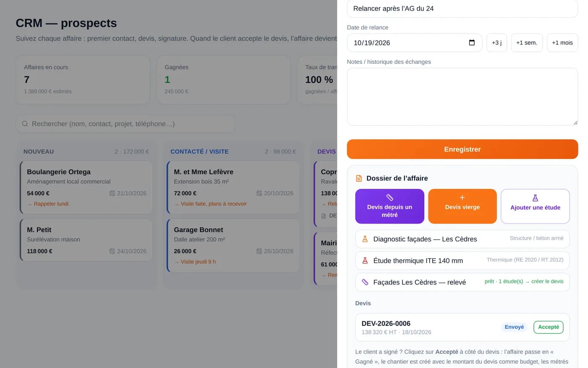Click the next-action field 'Relancer après l'AG du 24'
Image resolution: width=588 pixels, height=368 pixels.
[462, 8]
